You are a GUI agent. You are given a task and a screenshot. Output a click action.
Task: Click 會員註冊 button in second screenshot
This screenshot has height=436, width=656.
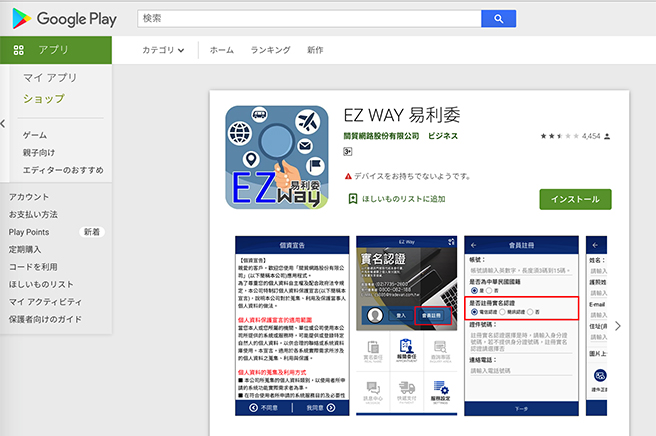point(433,315)
